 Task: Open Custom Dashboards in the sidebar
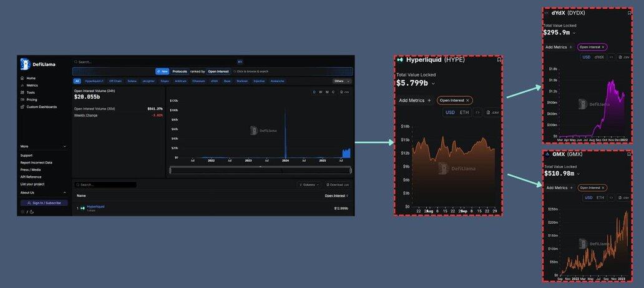click(41, 107)
